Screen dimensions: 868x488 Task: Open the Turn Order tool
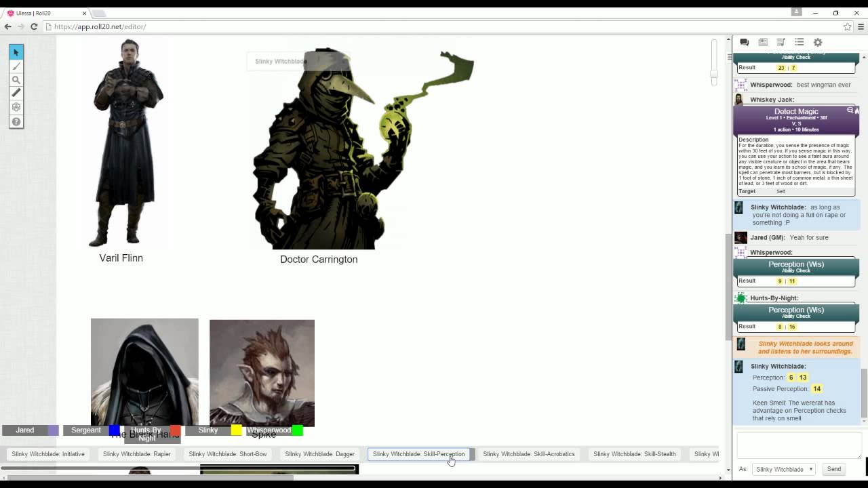[16, 107]
